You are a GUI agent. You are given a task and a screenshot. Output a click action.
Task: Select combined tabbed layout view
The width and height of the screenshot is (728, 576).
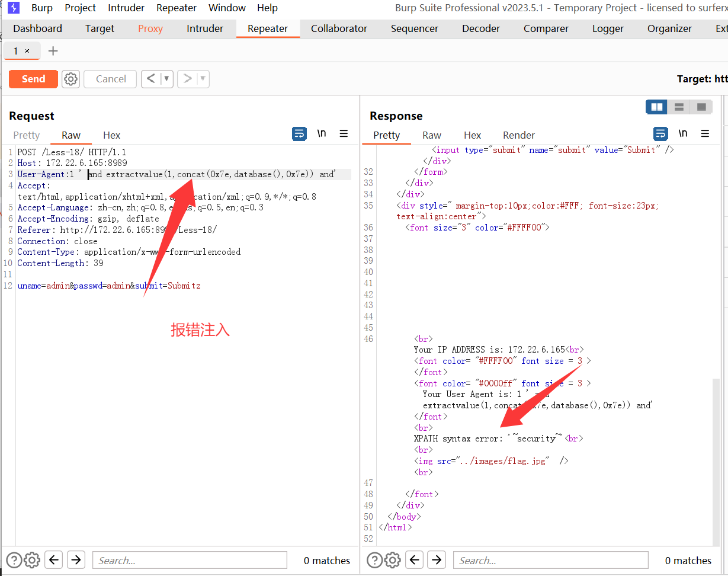pos(701,107)
